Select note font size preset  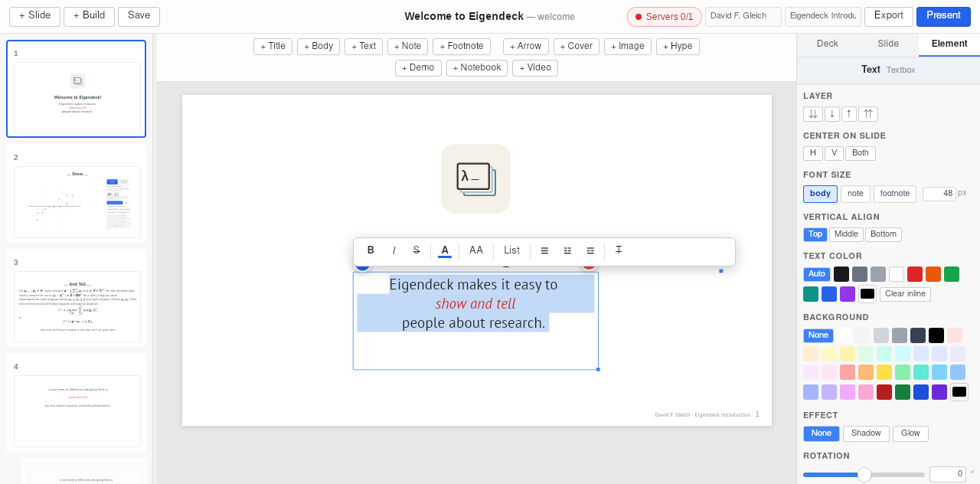tap(855, 194)
